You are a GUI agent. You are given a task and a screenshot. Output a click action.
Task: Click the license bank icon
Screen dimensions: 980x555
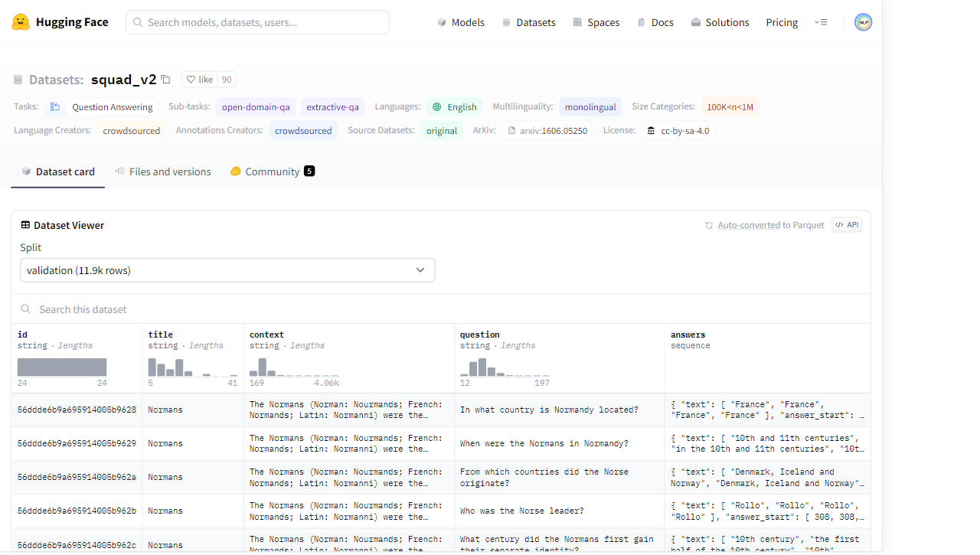(651, 131)
